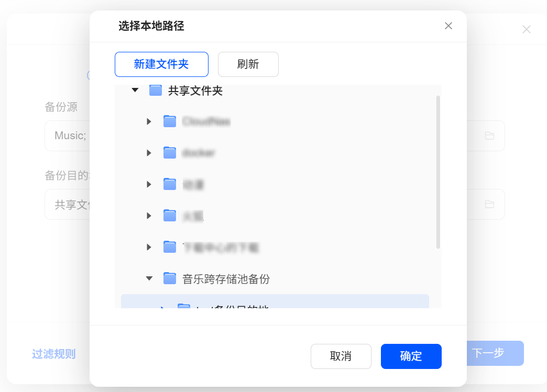Click the folder icon in the highlighted row
The image size is (547, 392).
183,306
